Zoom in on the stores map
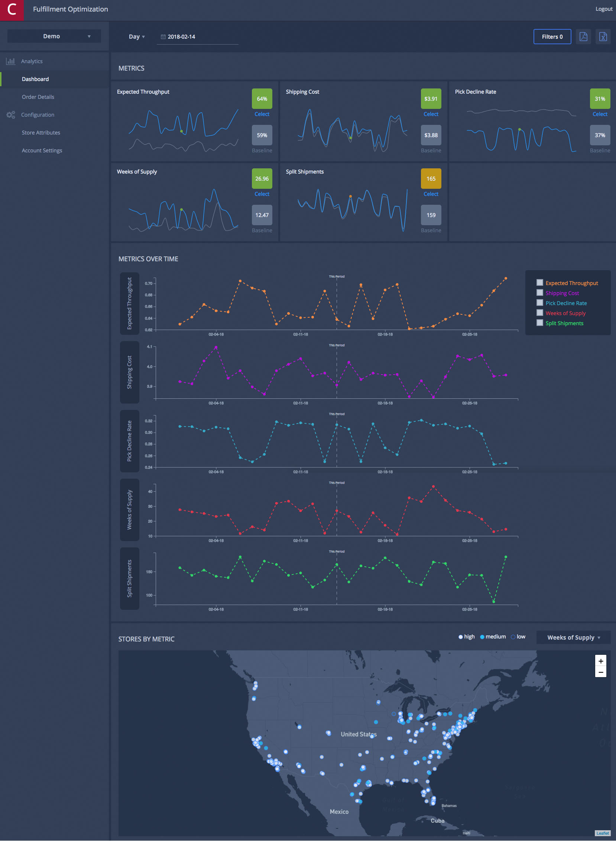Image resolution: width=616 pixels, height=841 pixels. click(600, 660)
